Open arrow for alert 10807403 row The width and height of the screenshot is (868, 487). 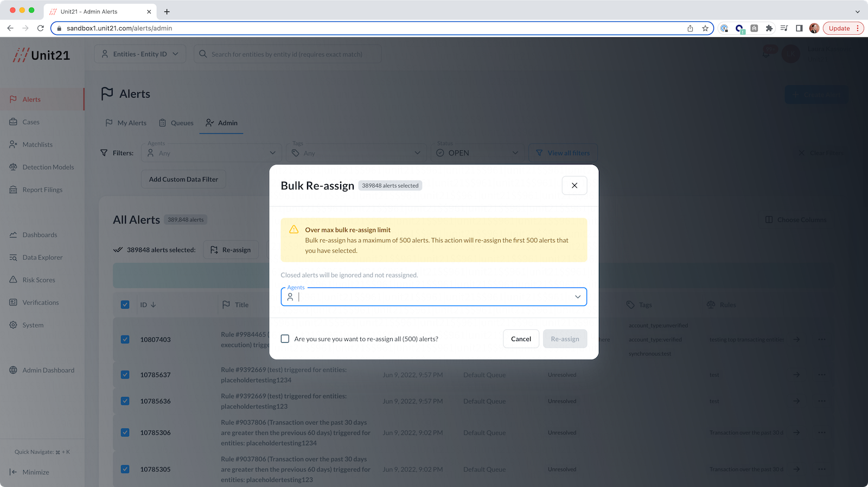(x=796, y=339)
